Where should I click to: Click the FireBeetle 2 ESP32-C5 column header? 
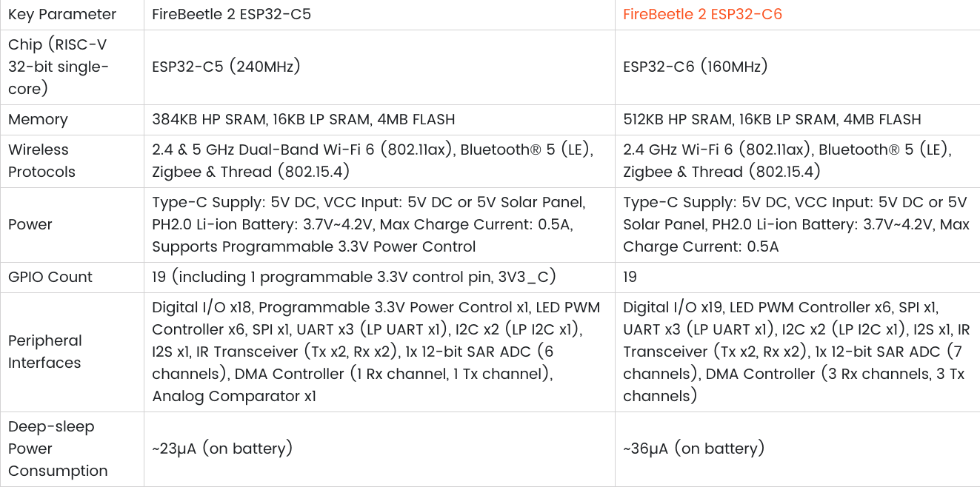(x=231, y=15)
